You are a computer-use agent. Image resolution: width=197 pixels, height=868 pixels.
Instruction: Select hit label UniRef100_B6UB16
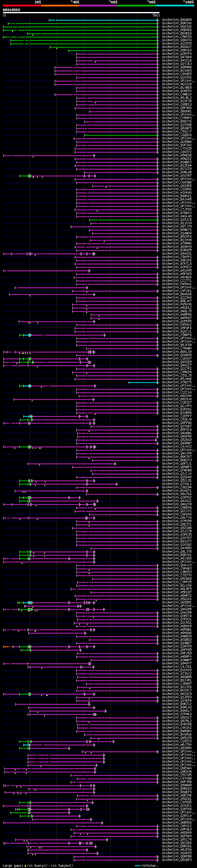[x=177, y=33]
